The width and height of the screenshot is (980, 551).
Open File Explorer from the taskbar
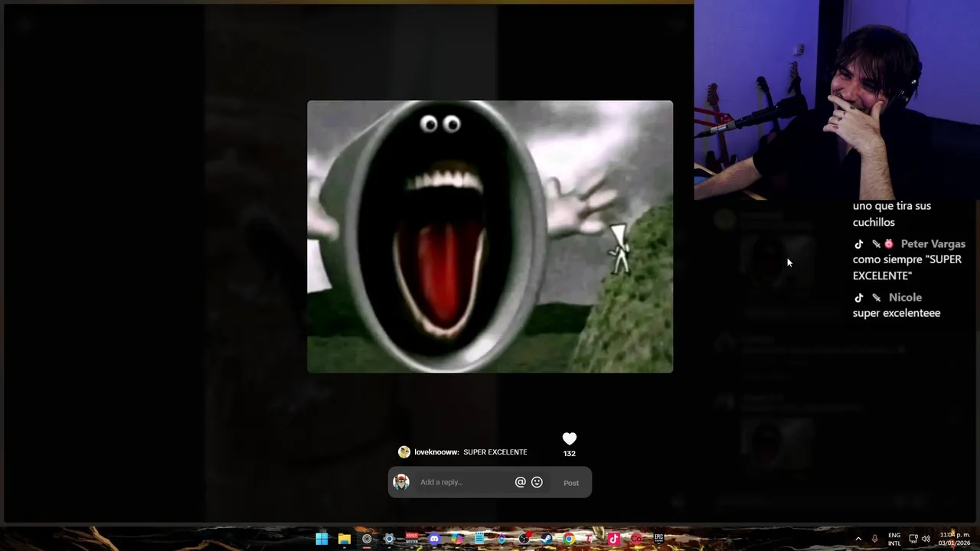click(345, 539)
